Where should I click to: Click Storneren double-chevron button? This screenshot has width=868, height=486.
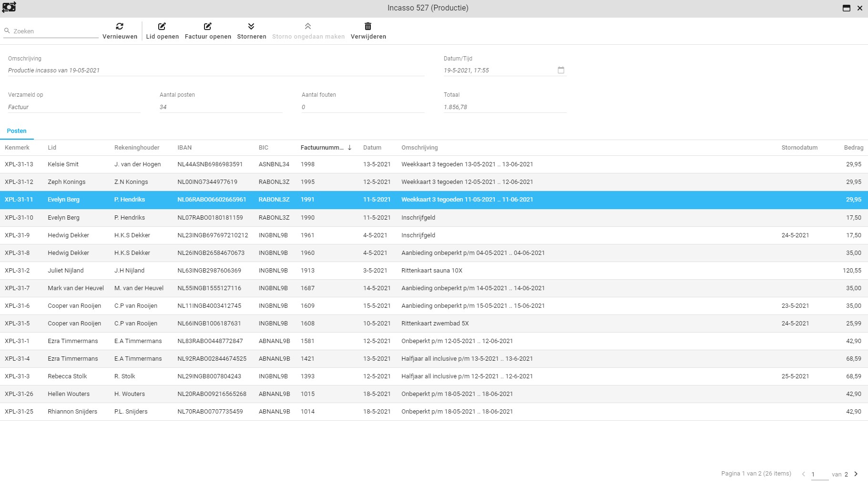(x=251, y=31)
